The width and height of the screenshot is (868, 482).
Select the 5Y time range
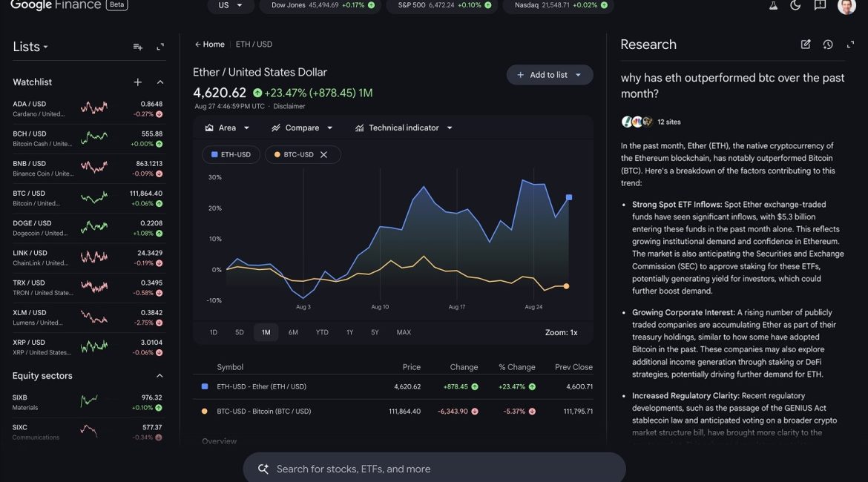tap(375, 333)
